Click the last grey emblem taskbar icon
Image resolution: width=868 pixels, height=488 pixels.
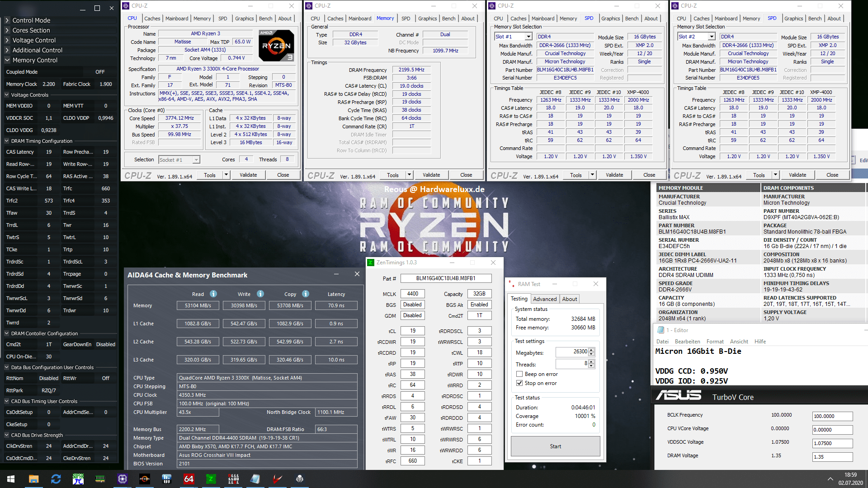(x=299, y=479)
